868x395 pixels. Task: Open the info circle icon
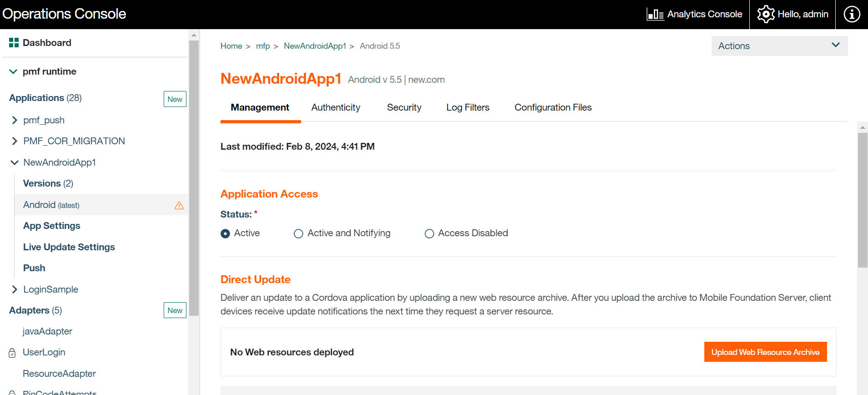[852, 14]
